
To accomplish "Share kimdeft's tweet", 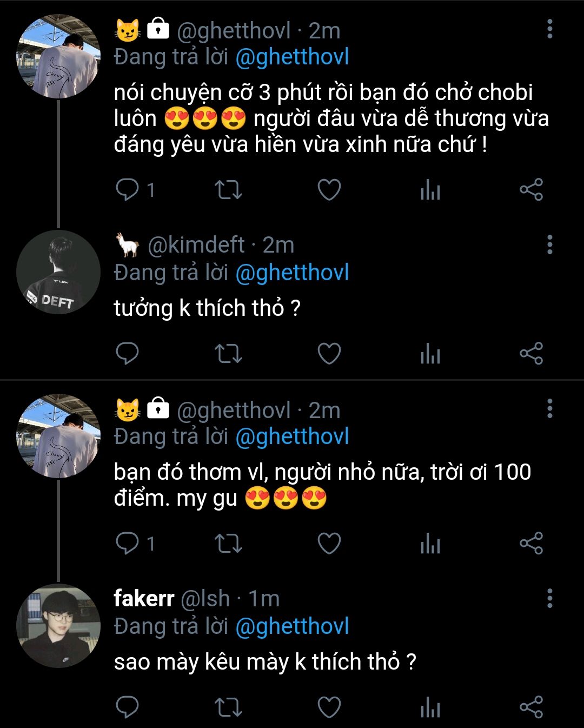I will pyautogui.click(x=530, y=354).
